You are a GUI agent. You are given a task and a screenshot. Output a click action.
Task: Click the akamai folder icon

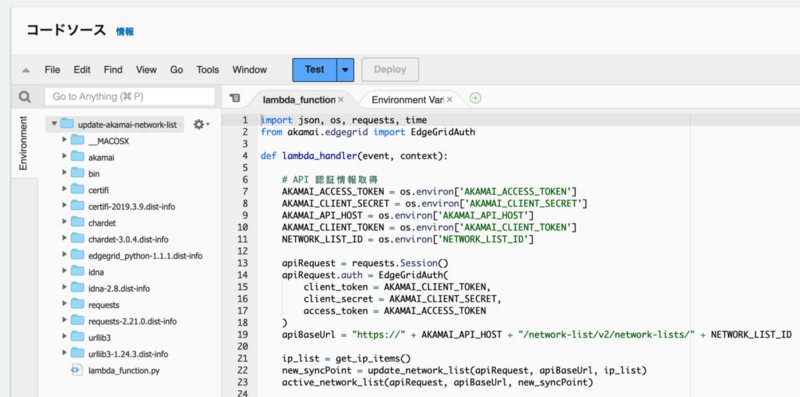click(x=78, y=157)
